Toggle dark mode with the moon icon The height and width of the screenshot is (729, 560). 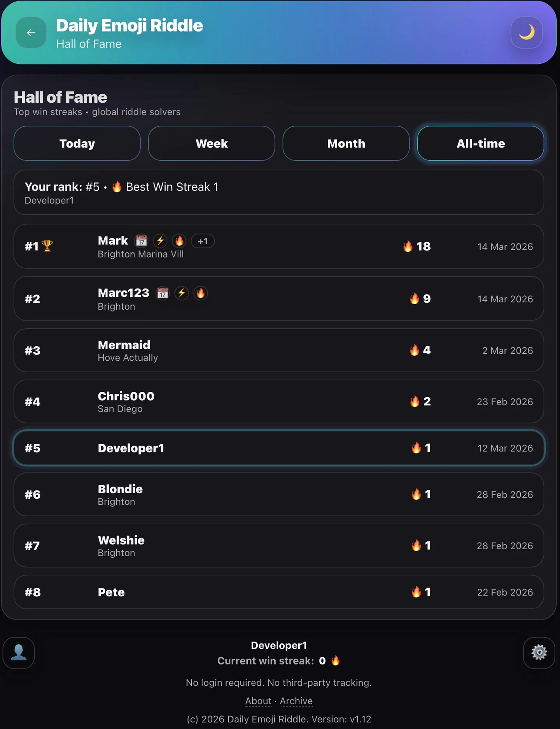pos(526,33)
